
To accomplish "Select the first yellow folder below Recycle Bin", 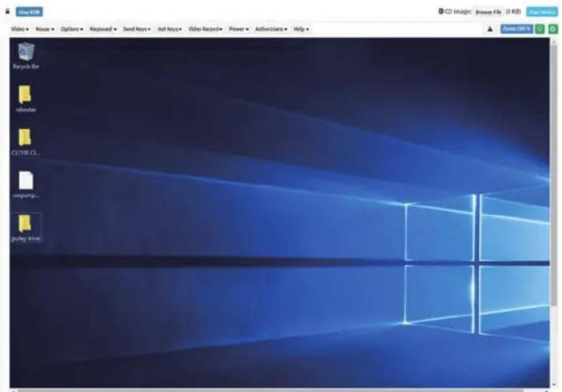I will point(26,99).
